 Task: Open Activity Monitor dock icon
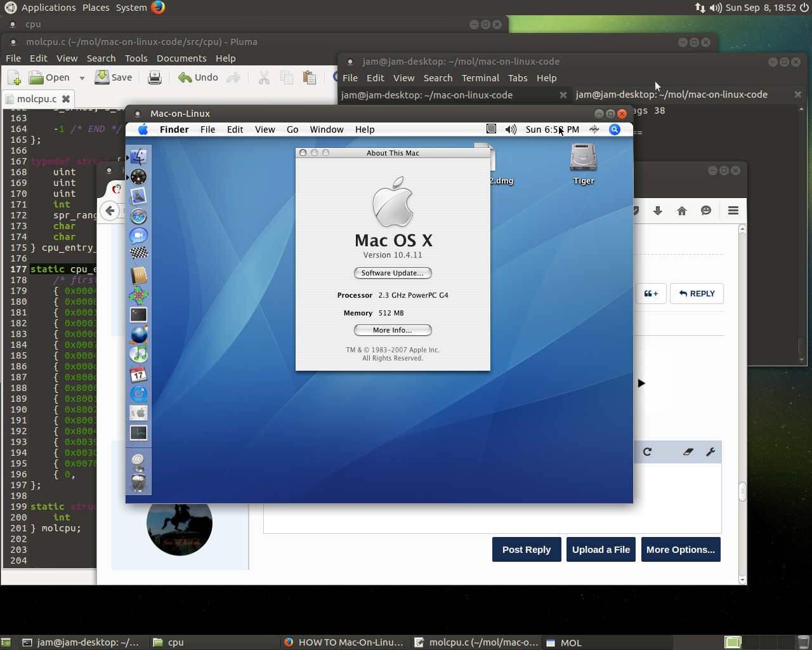[139, 434]
